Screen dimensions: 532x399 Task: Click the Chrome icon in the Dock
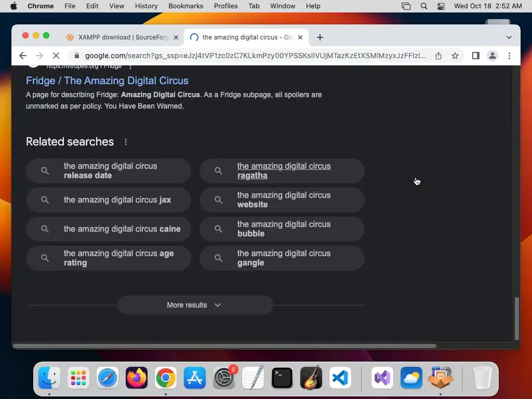(166, 377)
